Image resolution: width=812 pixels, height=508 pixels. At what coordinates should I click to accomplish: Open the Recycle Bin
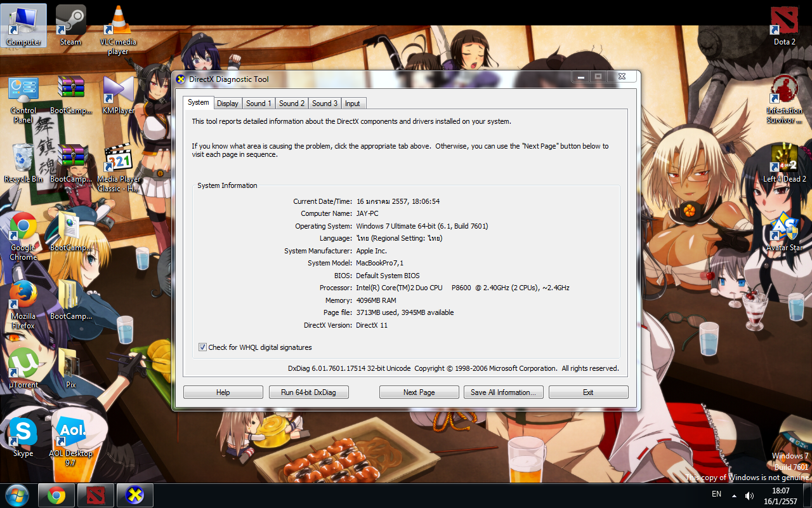tap(23, 163)
